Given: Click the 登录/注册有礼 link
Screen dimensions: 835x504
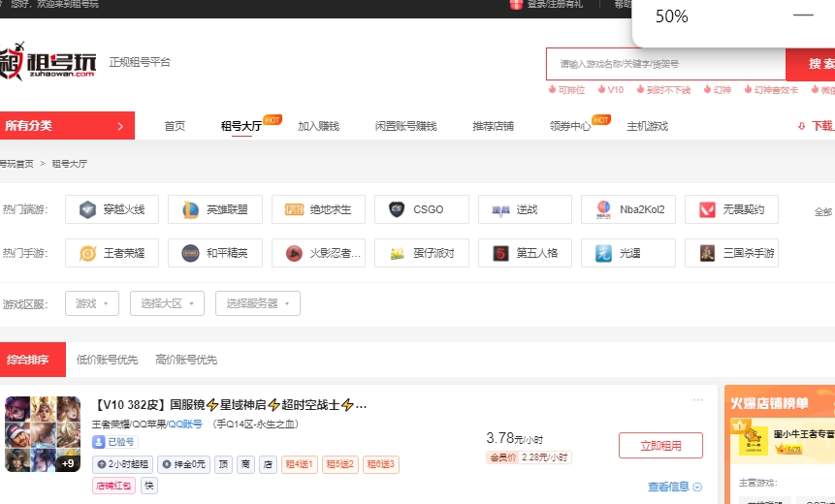Looking at the screenshot, I should [555, 4].
